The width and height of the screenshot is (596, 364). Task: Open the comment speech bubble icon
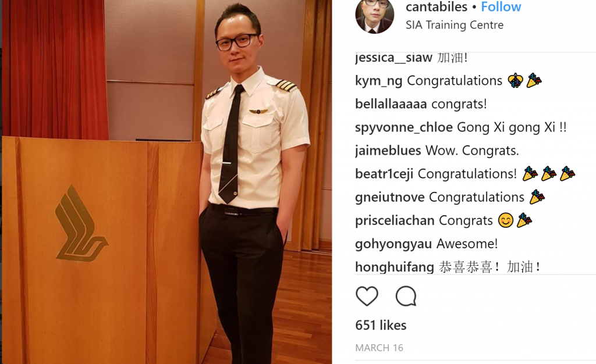click(x=406, y=296)
